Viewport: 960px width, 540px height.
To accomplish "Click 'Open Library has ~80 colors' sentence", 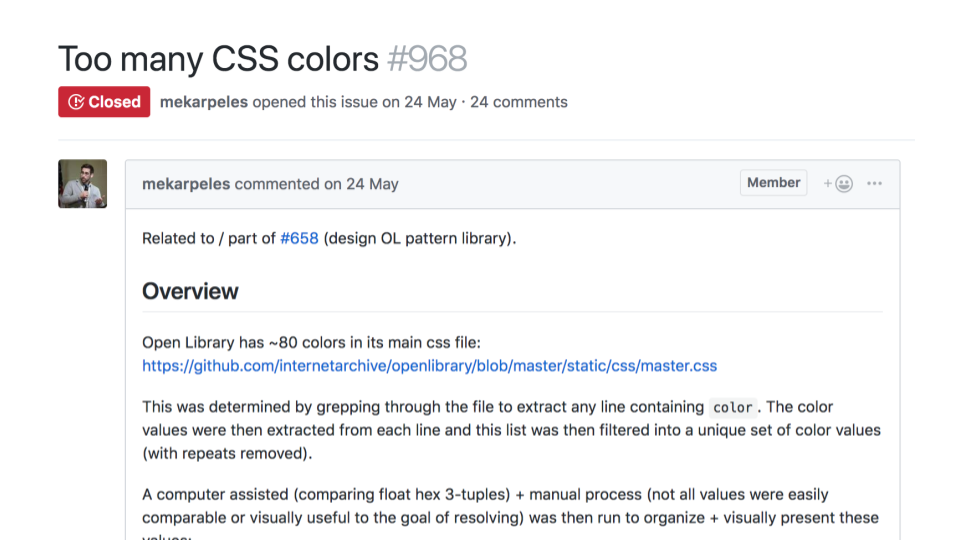I will point(311,342).
